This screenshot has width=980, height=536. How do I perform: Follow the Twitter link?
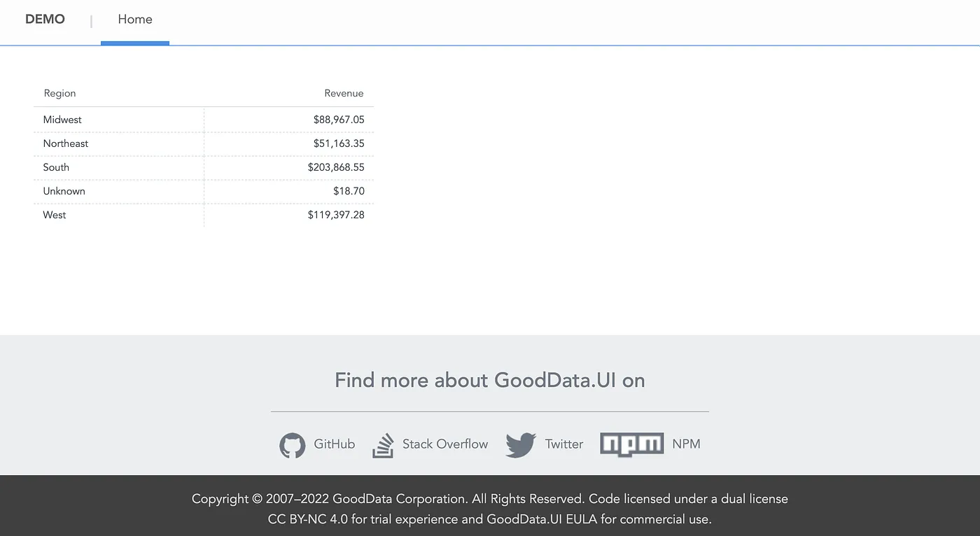[563, 444]
